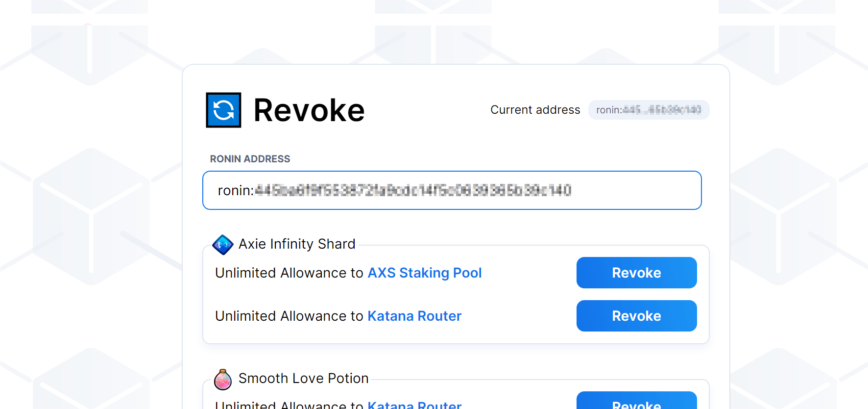Screen dimensions: 868x409
Task: Click the Axie Infinity Shard heading
Action: click(x=297, y=244)
